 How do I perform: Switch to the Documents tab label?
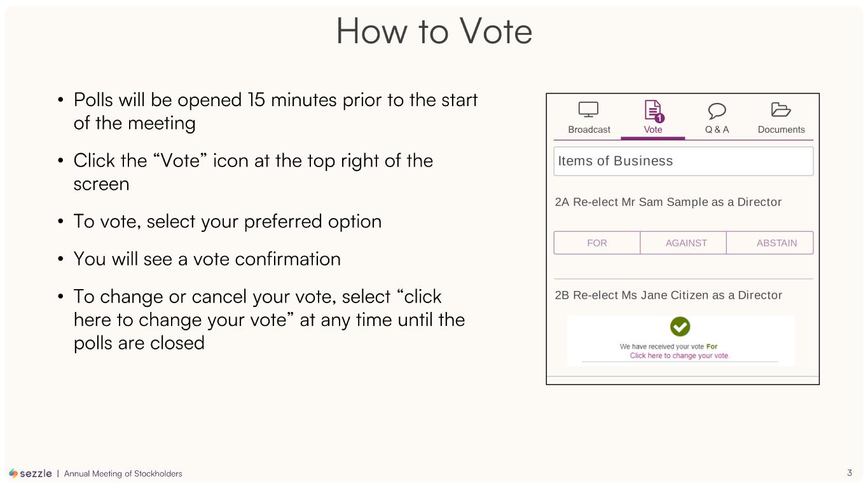(x=781, y=130)
